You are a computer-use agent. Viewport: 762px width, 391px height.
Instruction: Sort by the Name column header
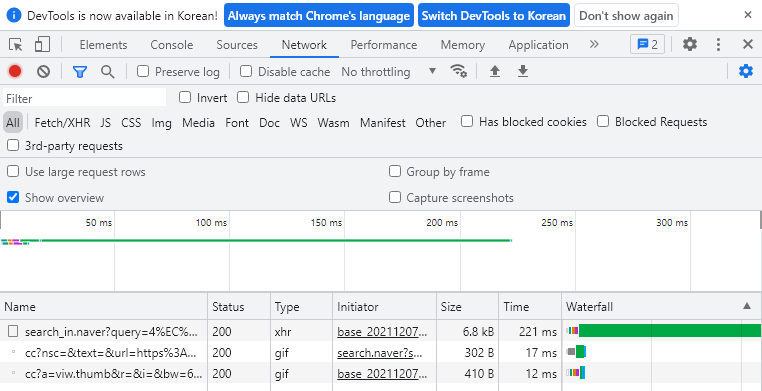click(x=104, y=306)
